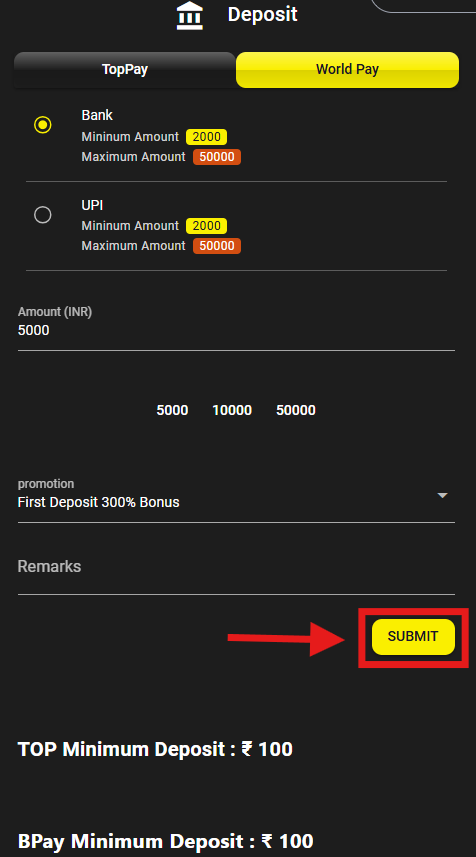
Task: Submit the deposit form
Action: click(413, 637)
